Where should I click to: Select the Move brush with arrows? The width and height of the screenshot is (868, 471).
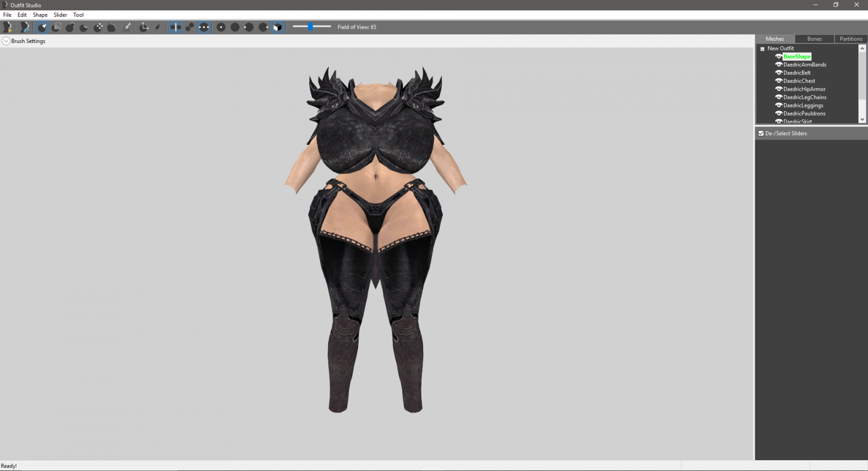(98, 27)
